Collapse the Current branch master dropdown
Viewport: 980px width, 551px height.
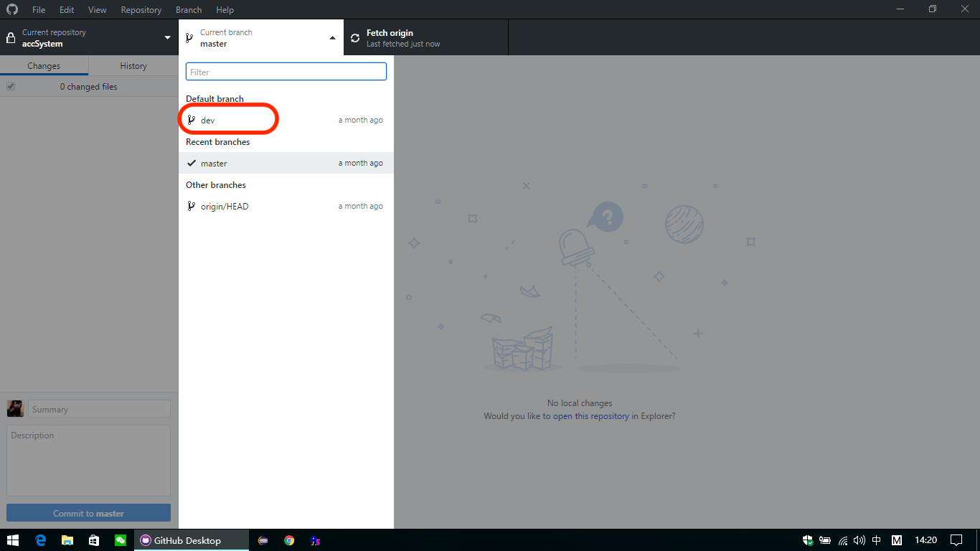click(x=261, y=37)
